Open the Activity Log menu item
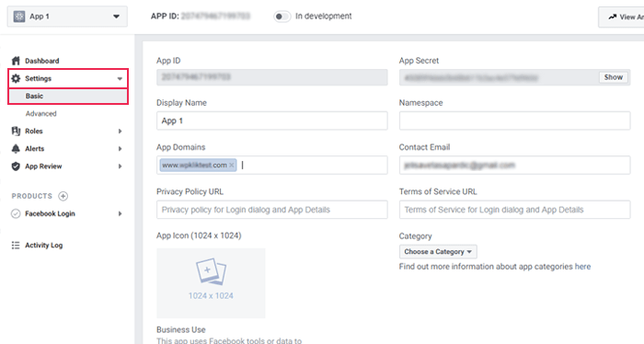This screenshot has height=344, width=644. pyautogui.click(x=44, y=245)
